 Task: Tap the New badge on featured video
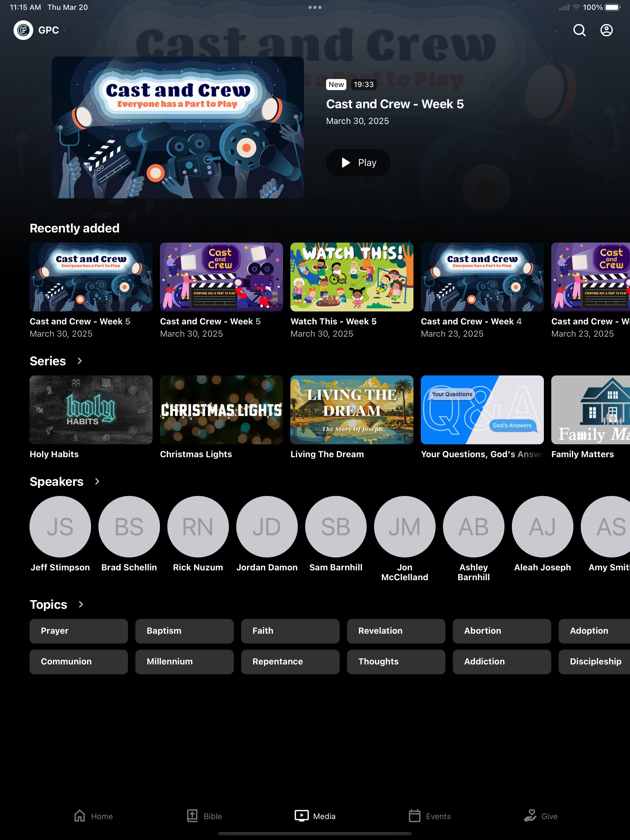(336, 84)
